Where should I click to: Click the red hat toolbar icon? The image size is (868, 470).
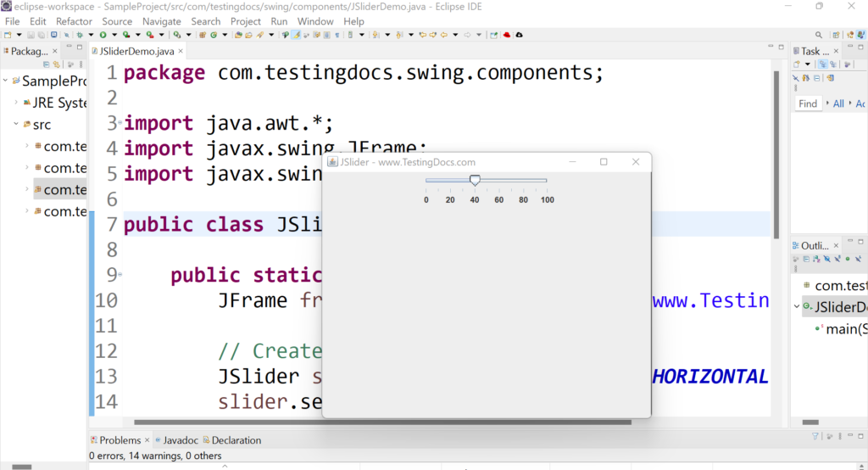point(507,35)
